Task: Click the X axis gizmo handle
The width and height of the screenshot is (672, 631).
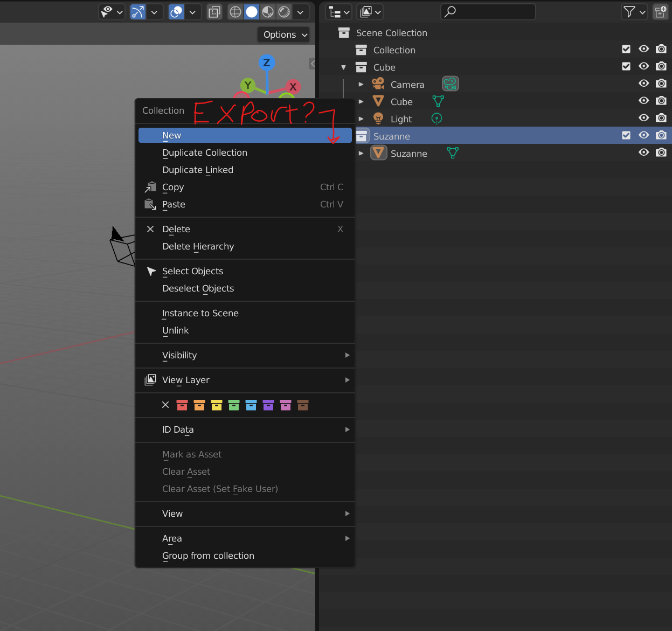Action: pyautogui.click(x=293, y=87)
